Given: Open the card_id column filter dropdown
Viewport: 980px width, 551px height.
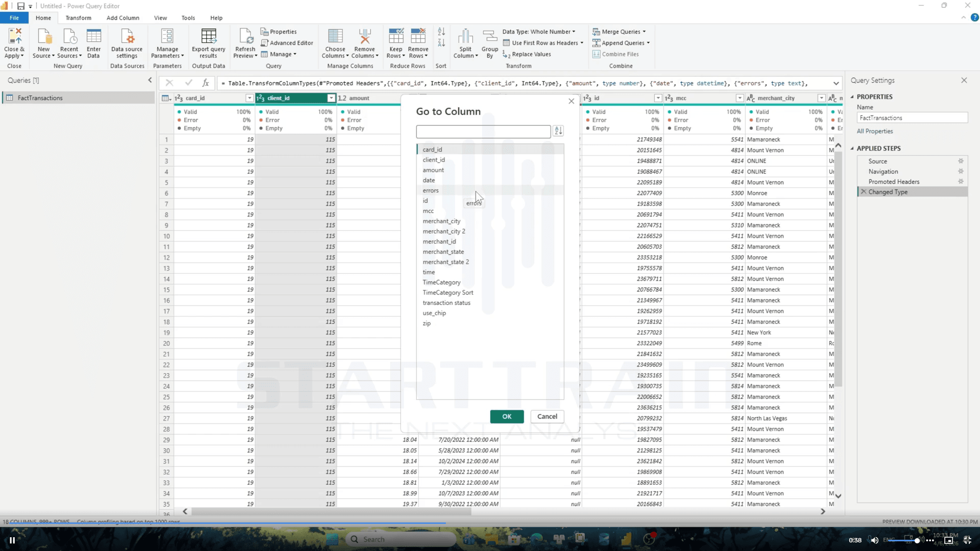Looking at the screenshot, I should pyautogui.click(x=249, y=98).
